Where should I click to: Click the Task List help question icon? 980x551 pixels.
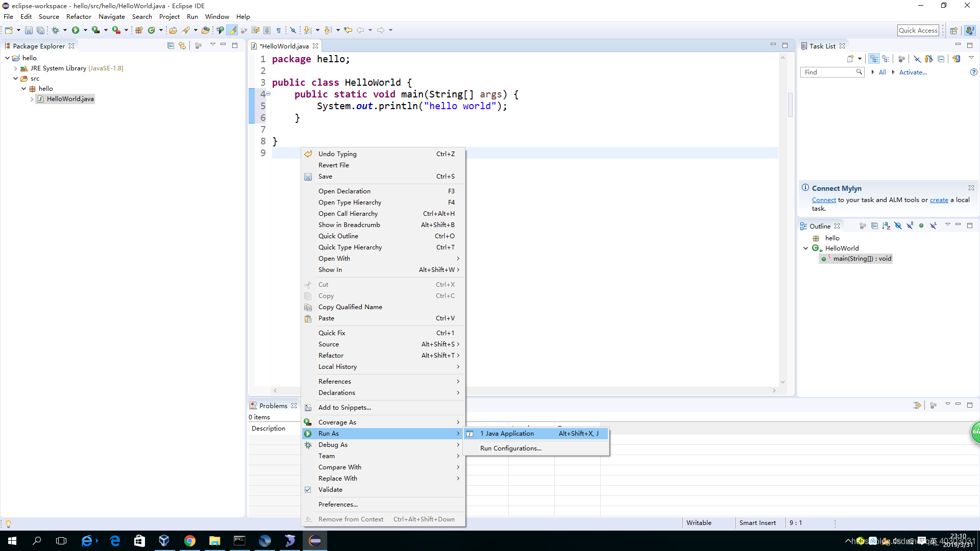pyautogui.click(x=973, y=72)
